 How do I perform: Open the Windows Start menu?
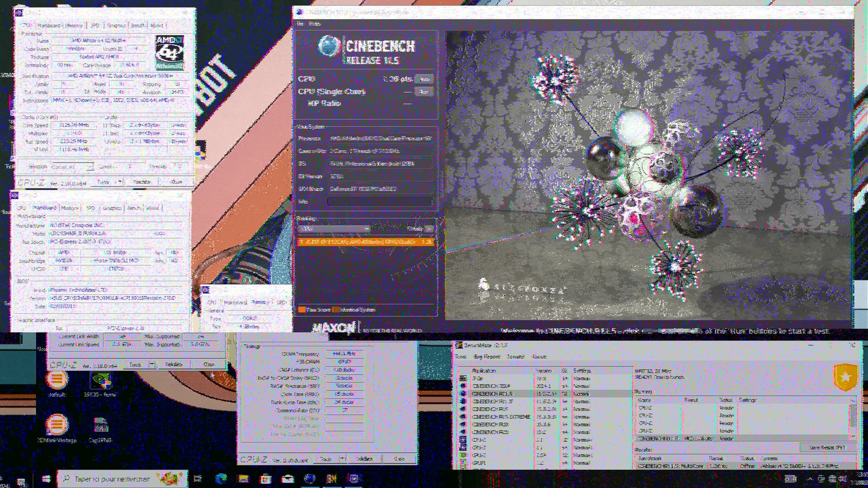tap(46, 479)
